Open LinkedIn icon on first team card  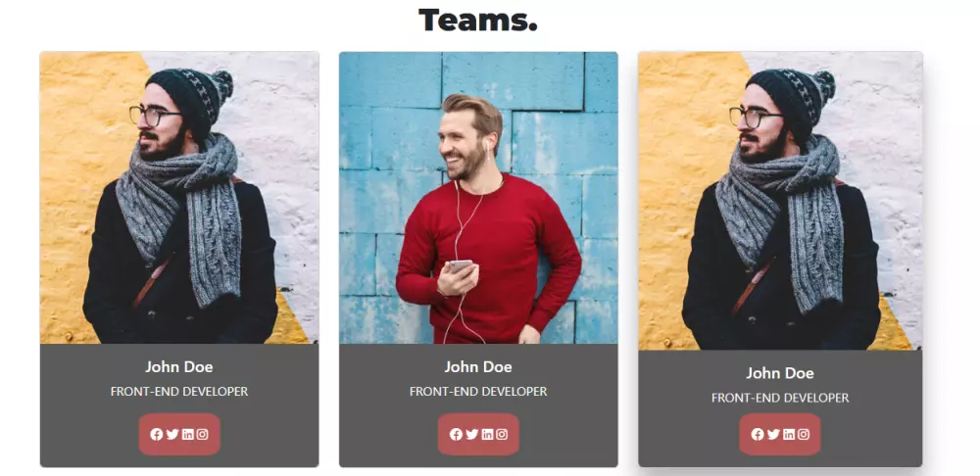[187, 434]
